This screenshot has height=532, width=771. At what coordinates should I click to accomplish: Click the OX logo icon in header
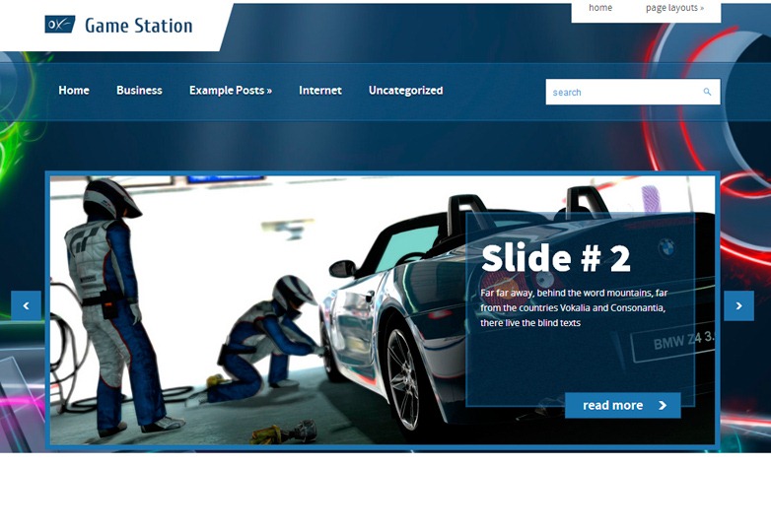point(59,25)
